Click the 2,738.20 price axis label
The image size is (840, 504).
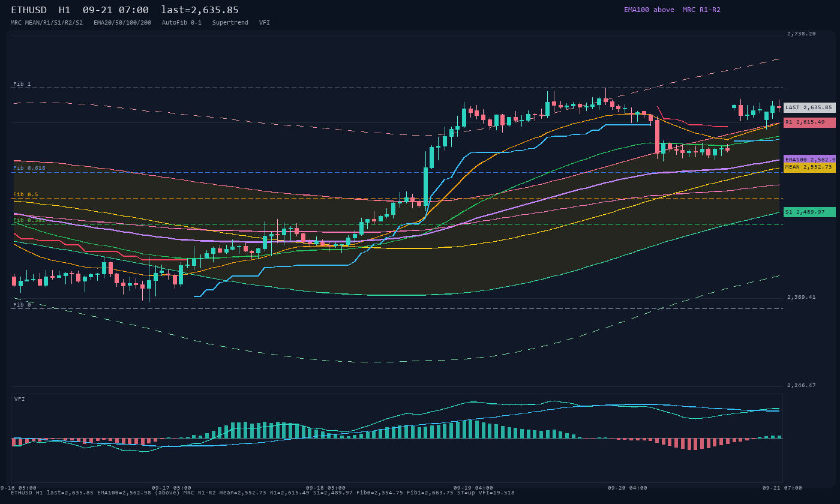point(802,34)
